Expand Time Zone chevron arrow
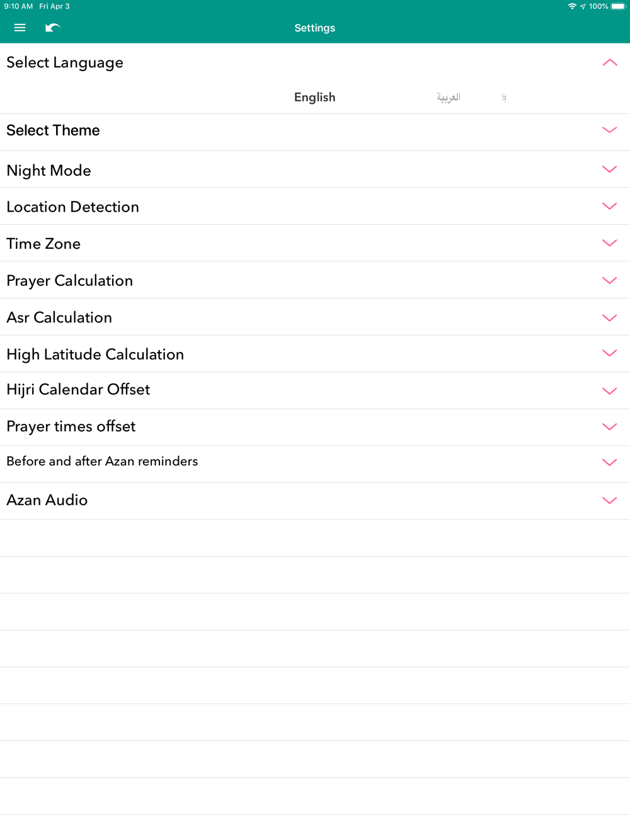This screenshot has width=630, height=840. point(609,243)
